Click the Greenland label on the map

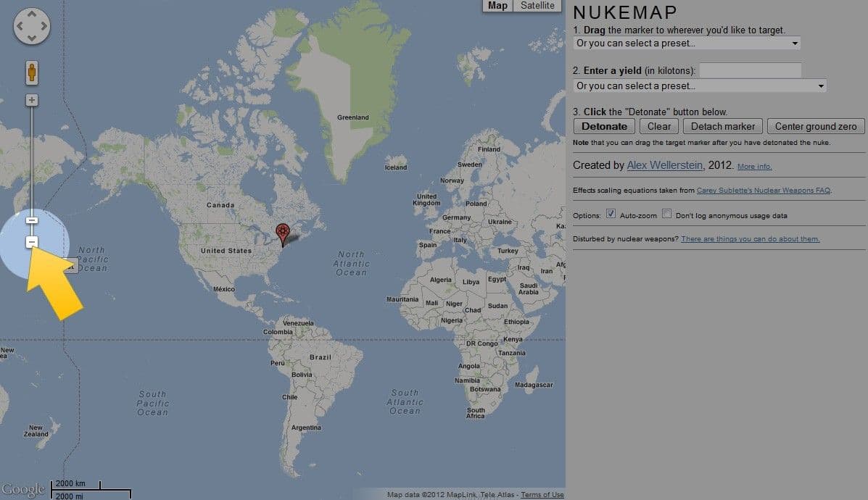(352, 117)
